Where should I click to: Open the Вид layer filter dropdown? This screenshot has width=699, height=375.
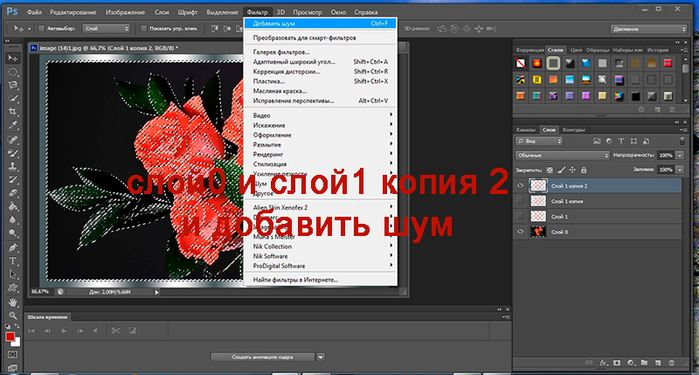pyautogui.click(x=539, y=141)
